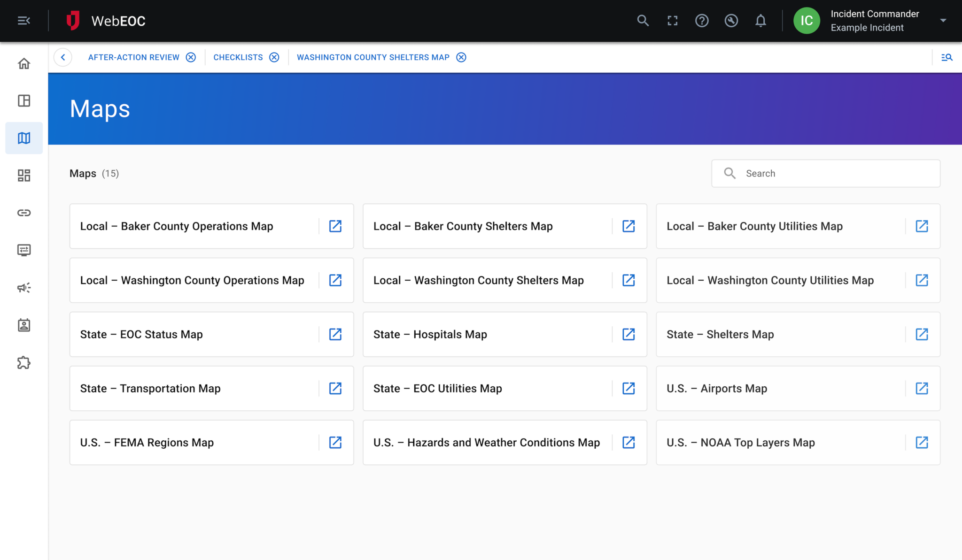Open the Boards panel from the sidebar
The height and width of the screenshot is (560, 962).
pyautogui.click(x=23, y=100)
